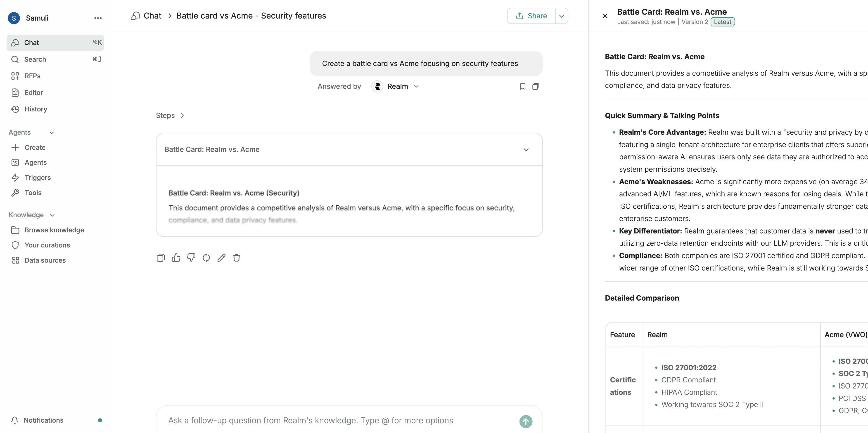Click the pencil edit icon below the response

[x=221, y=258]
